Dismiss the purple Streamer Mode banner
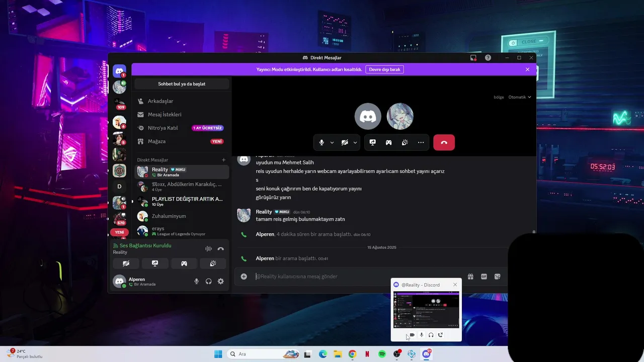 [x=527, y=69]
